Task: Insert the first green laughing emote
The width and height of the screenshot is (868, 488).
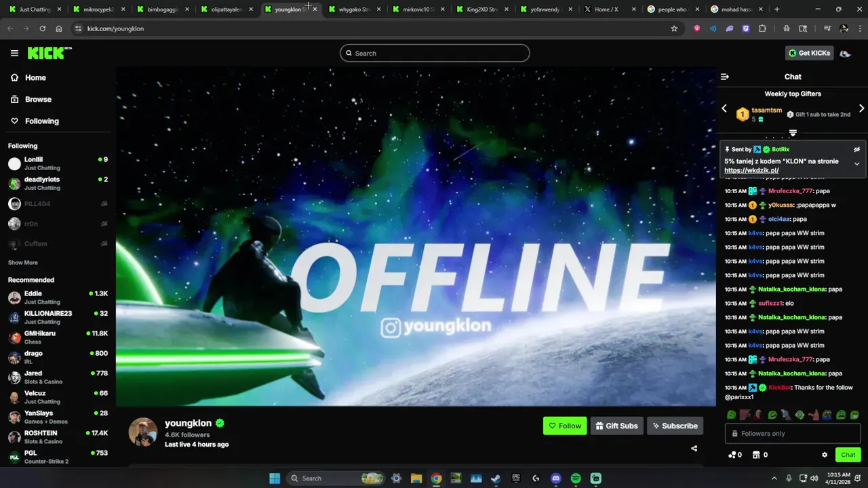Action: (732, 415)
